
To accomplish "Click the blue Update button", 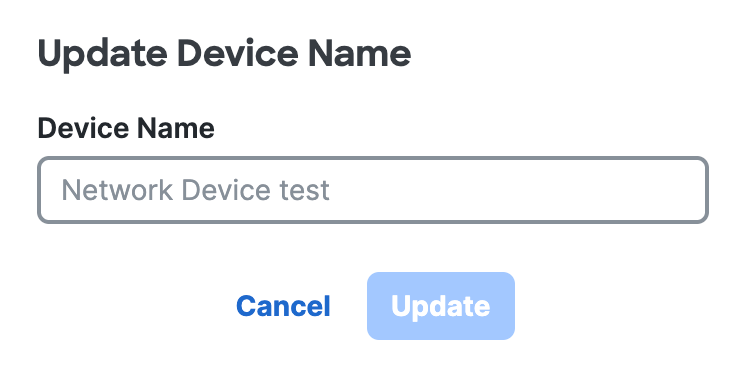I will click(441, 306).
